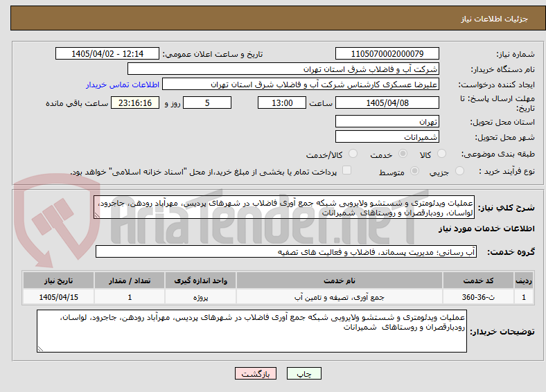Click the توضیحات خریدار textarea
Viewport: 546px width, 392px height.
[x=252, y=331]
